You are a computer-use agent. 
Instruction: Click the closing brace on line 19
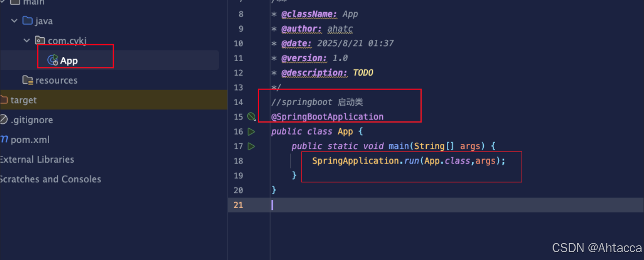click(294, 175)
